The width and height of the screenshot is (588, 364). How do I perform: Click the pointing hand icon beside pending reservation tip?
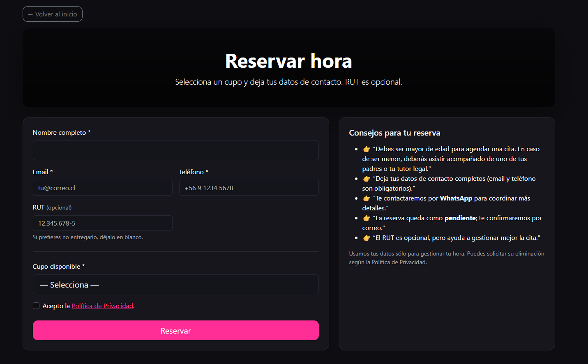click(367, 218)
